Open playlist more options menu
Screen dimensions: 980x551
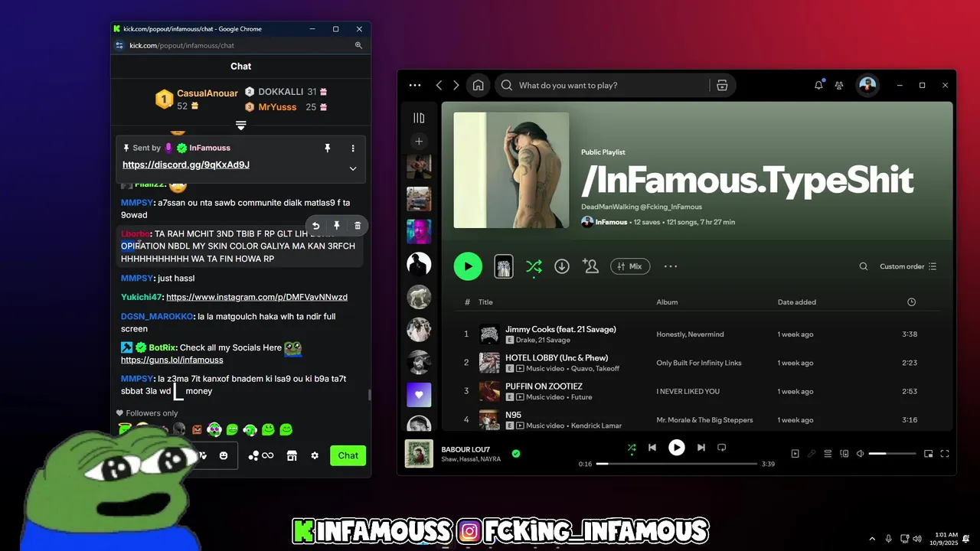click(x=671, y=266)
